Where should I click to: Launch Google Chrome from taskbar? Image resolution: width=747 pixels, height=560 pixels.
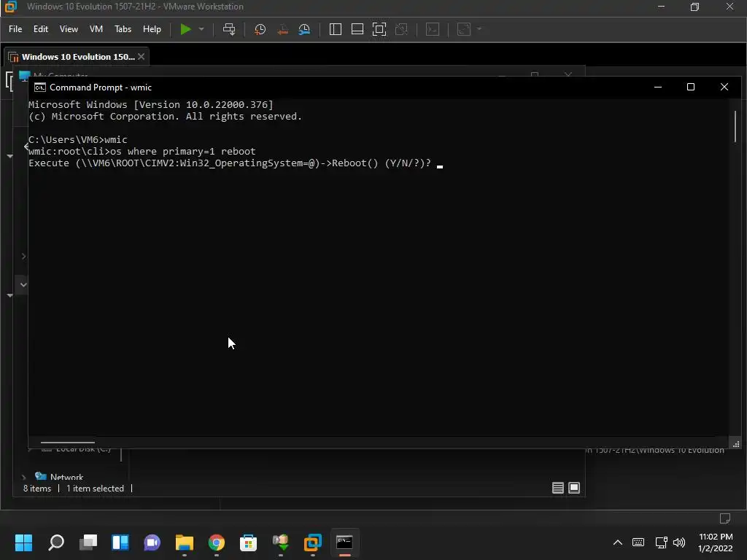coord(216,542)
